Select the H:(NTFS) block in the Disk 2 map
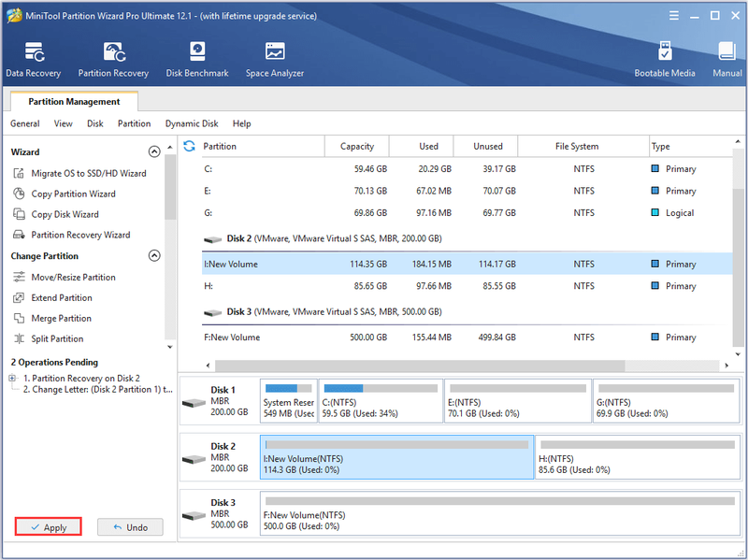 tap(638, 457)
